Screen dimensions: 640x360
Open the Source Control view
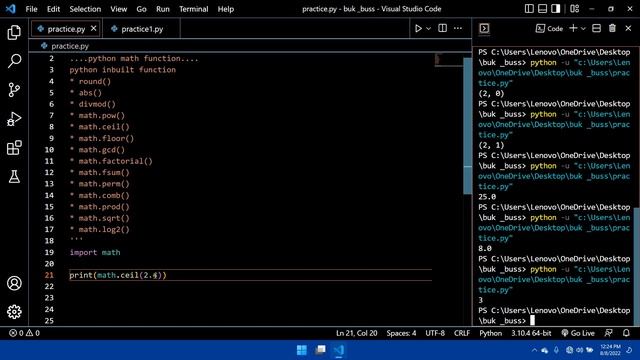tap(14, 90)
